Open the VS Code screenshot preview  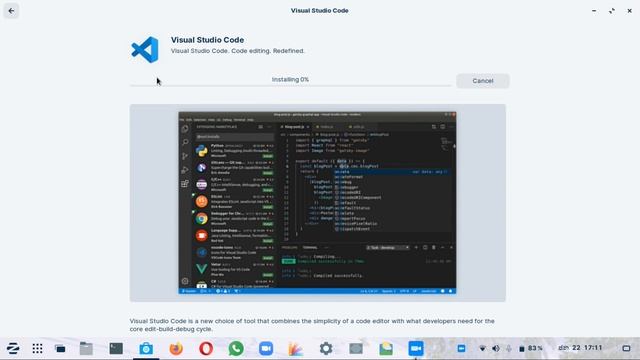317,203
